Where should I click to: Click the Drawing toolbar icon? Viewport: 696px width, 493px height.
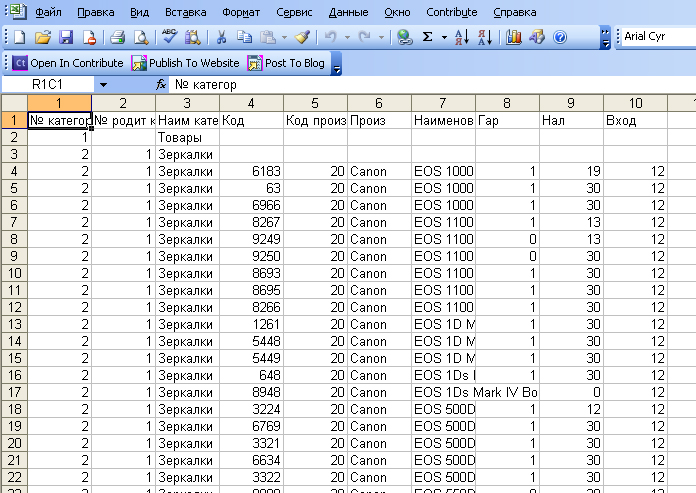[537, 37]
